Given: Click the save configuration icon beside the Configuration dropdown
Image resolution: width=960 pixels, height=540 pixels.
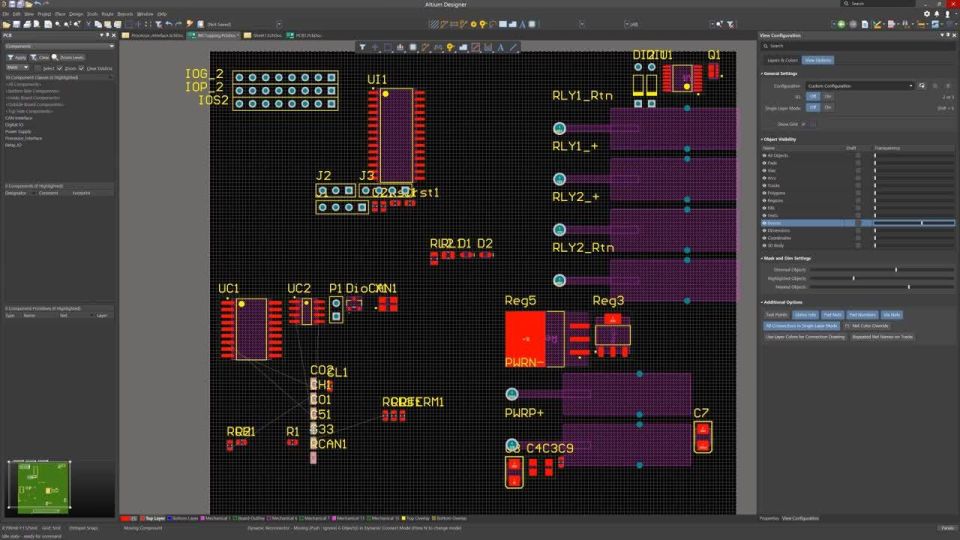Looking at the screenshot, I should point(922,86).
